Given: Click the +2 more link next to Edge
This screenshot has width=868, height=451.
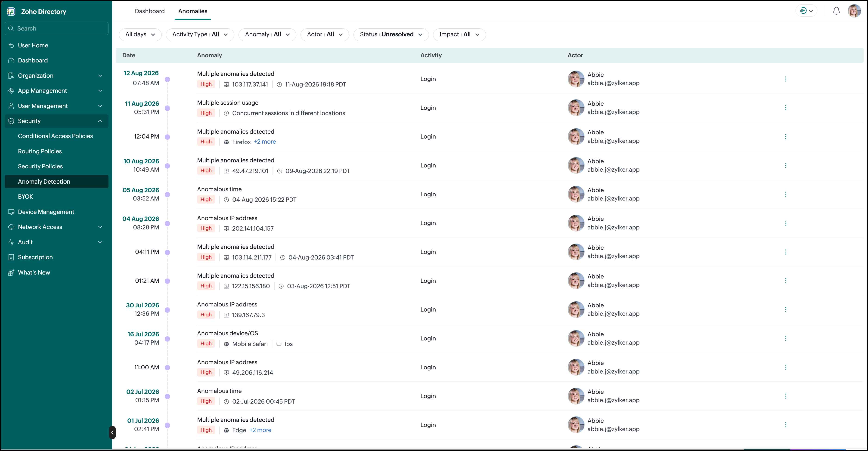Looking at the screenshot, I should [260, 430].
